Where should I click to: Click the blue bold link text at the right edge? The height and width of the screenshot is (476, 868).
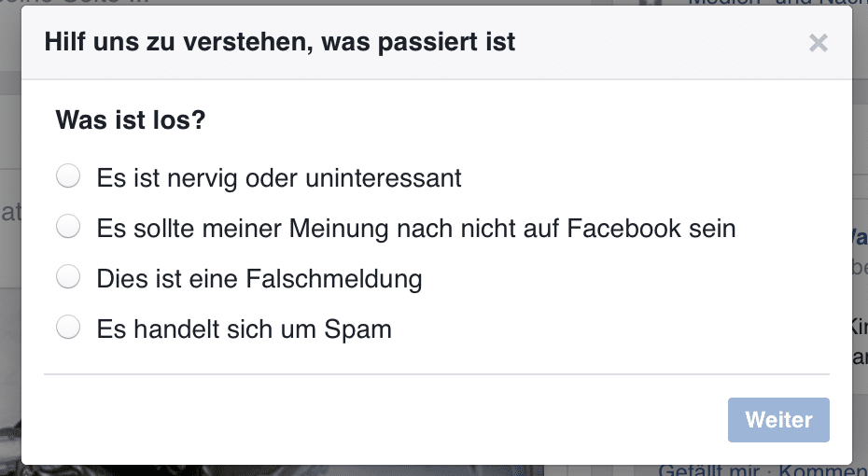858,236
